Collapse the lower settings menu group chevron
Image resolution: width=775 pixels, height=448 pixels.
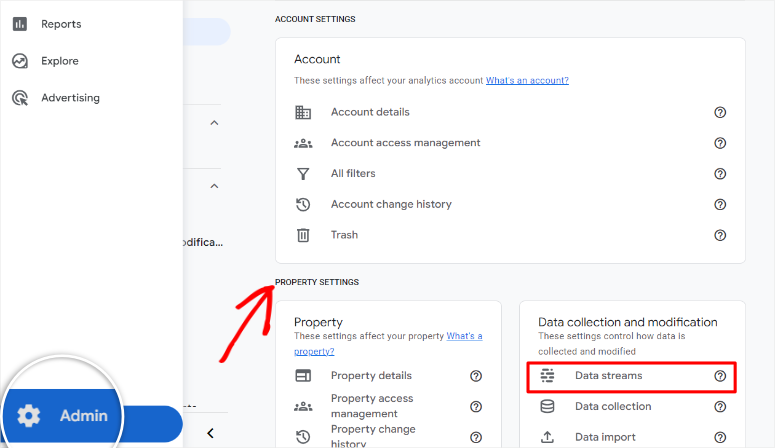214,186
